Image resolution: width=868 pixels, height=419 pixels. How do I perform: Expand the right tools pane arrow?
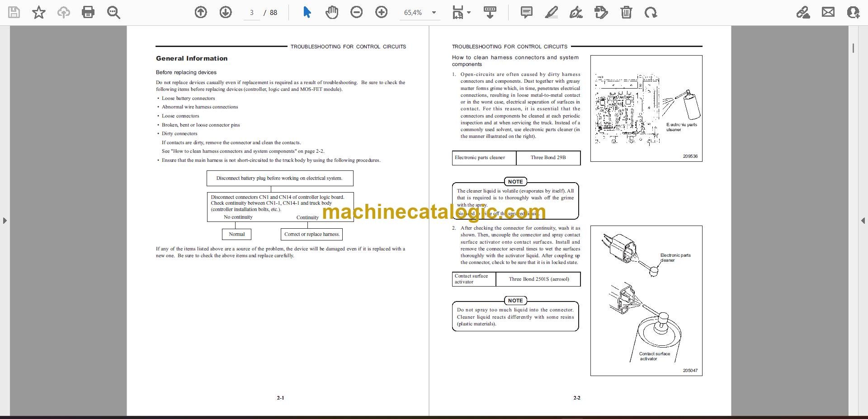coord(863,221)
